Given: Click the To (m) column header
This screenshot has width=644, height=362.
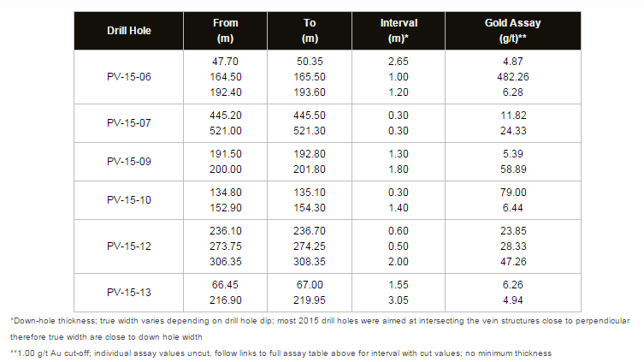Looking at the screenshot, I should click(309, 31).
